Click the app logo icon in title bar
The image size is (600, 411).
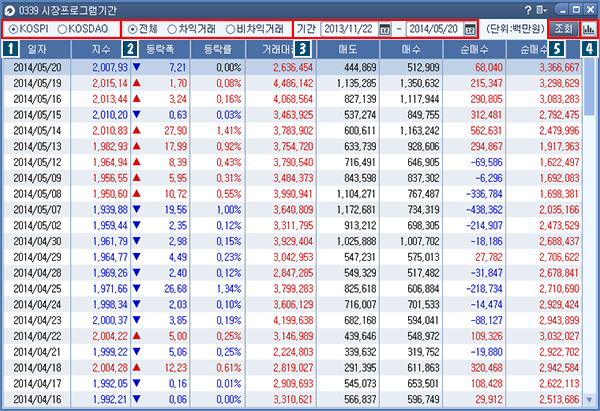[x=9, y=9]
